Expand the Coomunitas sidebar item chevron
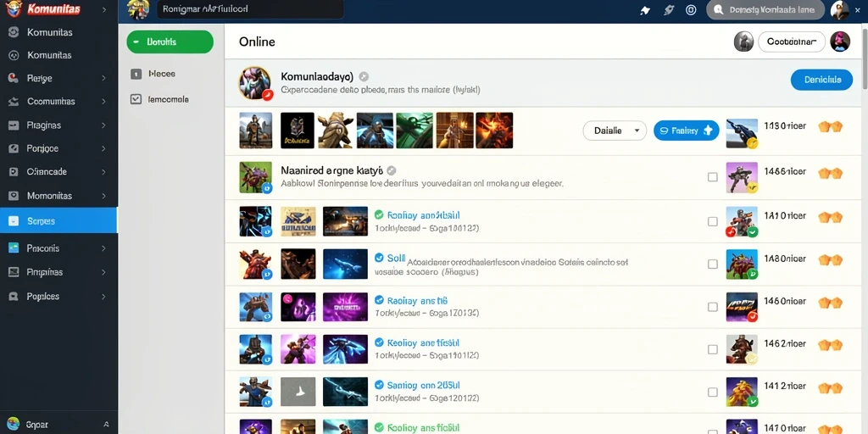Screen dimensions: 868x434 pos(103,102)
